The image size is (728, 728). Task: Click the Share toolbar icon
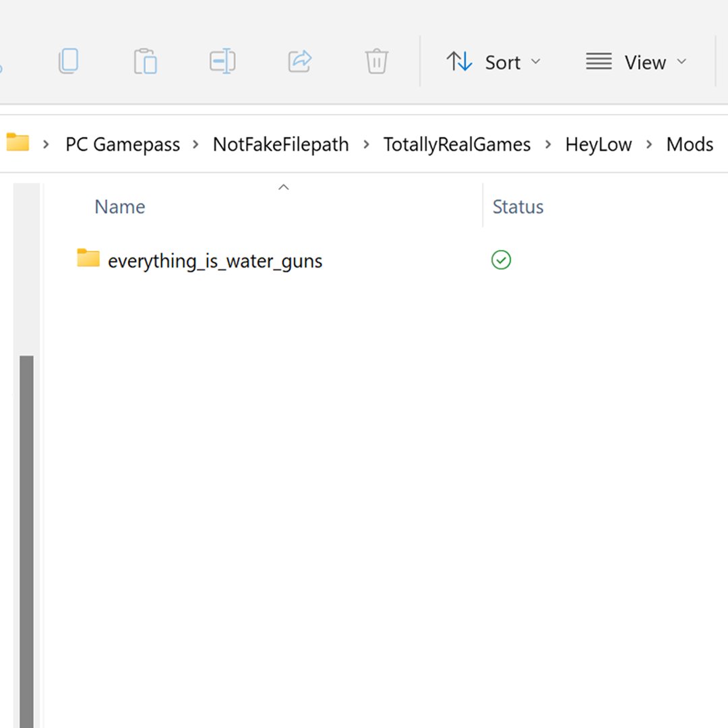(x=299, y=61)
